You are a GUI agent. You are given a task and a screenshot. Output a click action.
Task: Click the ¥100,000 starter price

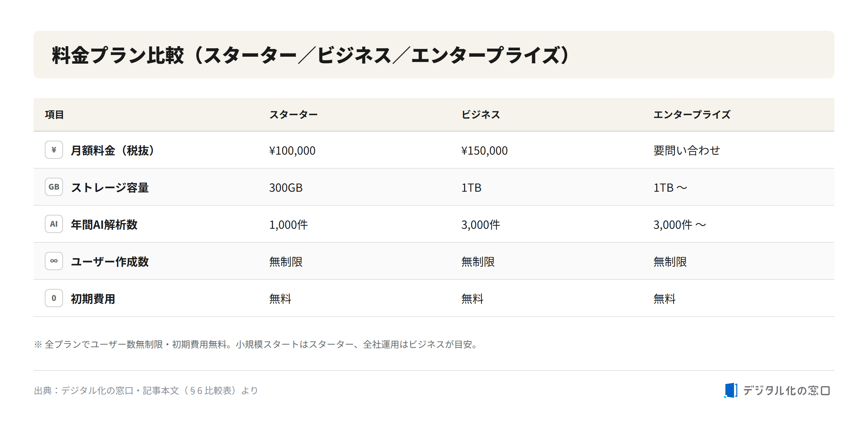292,150
